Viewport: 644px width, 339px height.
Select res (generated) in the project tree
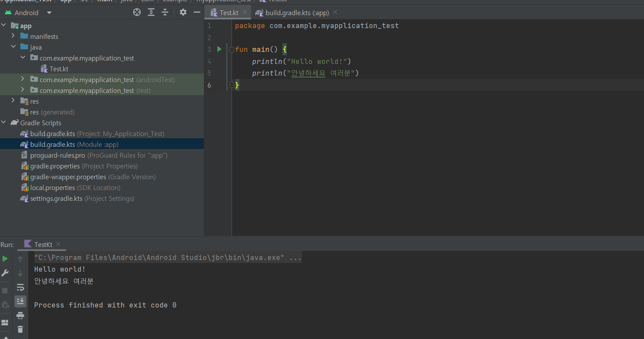[48, 112]
